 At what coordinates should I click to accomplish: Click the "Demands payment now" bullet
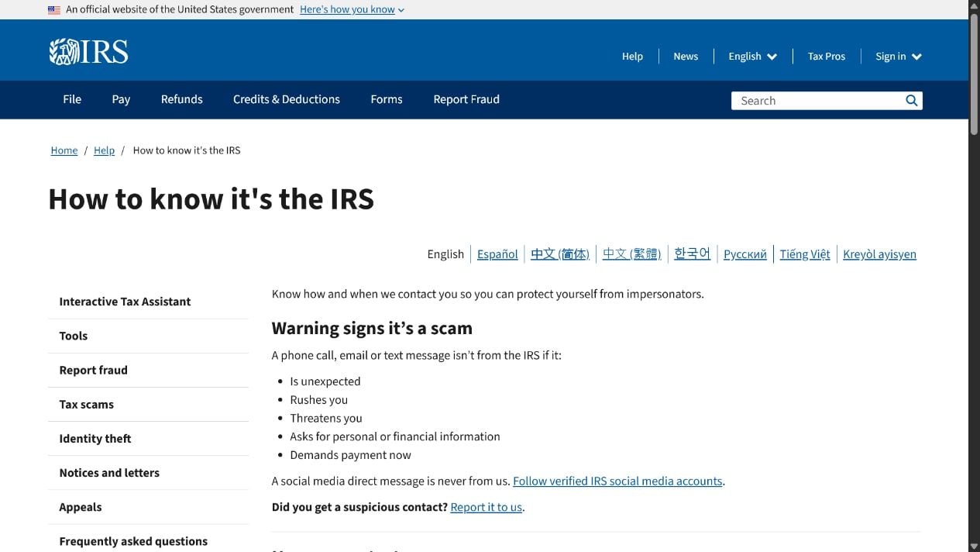pyautogui.click(x=350, y=455)
